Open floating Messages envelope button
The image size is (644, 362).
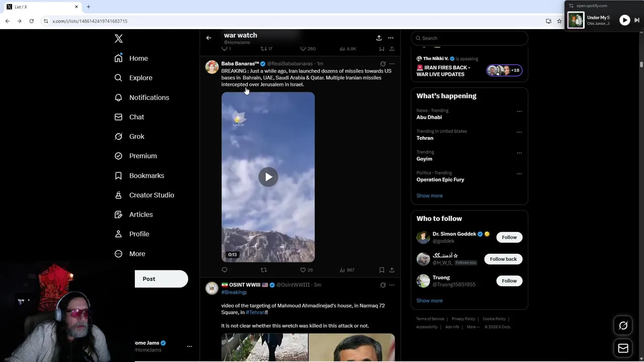click(623, 348)
